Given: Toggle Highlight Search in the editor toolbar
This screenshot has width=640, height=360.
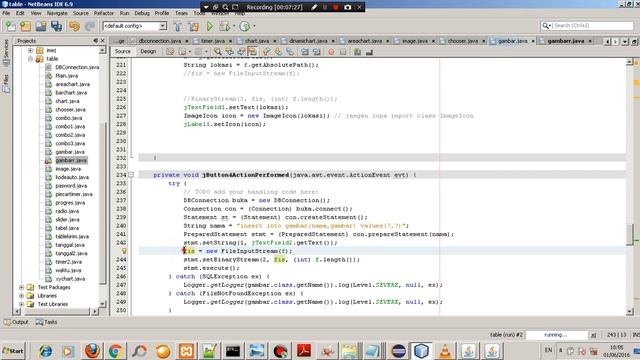Looking at the screenshot, I should [x=252, y=52].
